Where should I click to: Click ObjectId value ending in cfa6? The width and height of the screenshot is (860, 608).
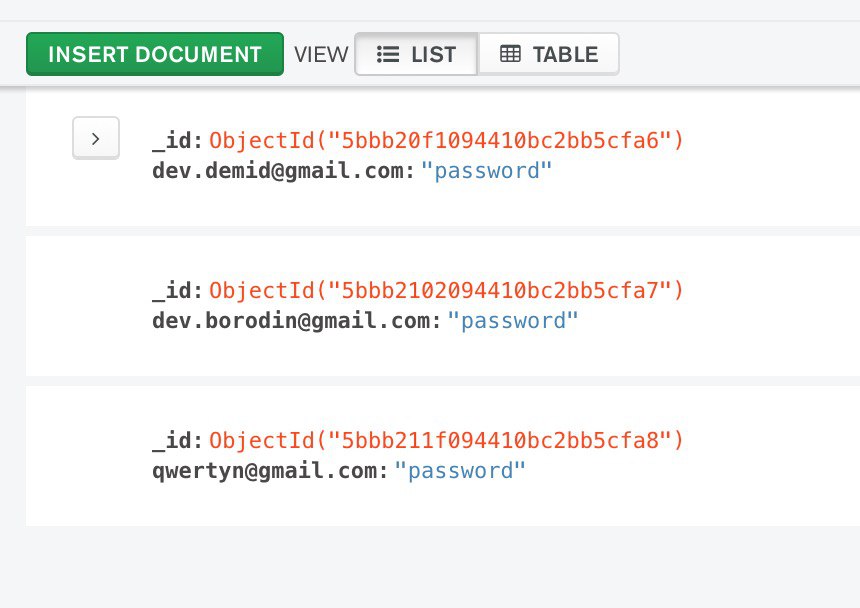click(446, 140)
